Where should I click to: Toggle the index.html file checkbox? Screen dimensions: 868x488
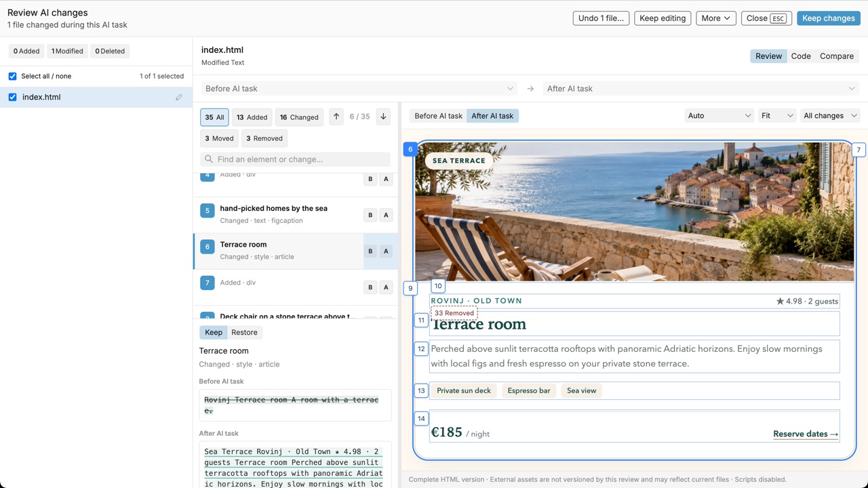pos(12,97)
